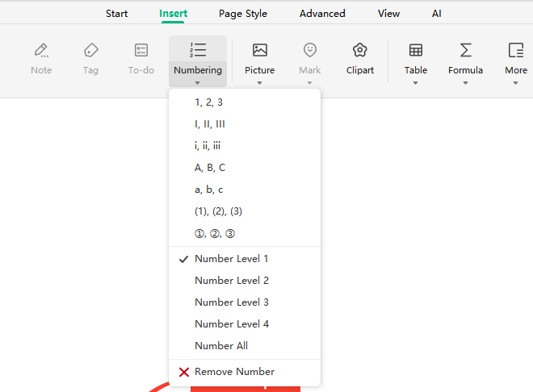The image size is (533, 392).
Task: Insert a Picture from the ribbon
Action: tap(259, 50)
